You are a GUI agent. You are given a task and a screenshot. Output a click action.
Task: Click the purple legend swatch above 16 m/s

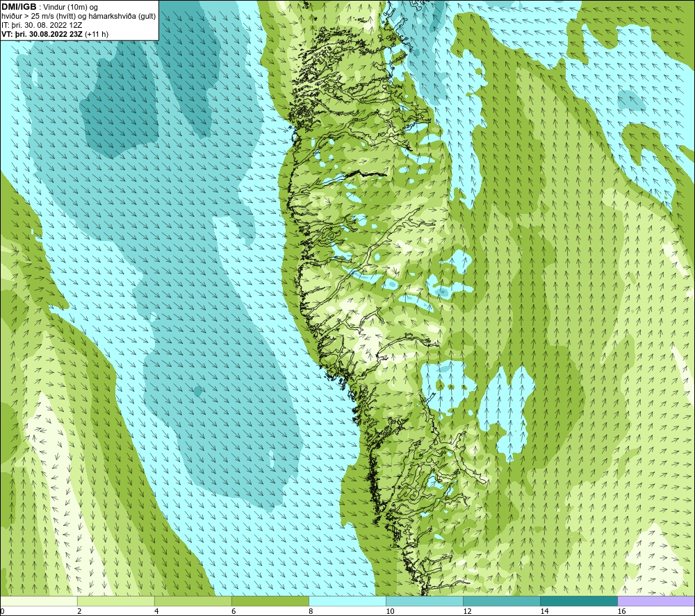click(655, 601)
